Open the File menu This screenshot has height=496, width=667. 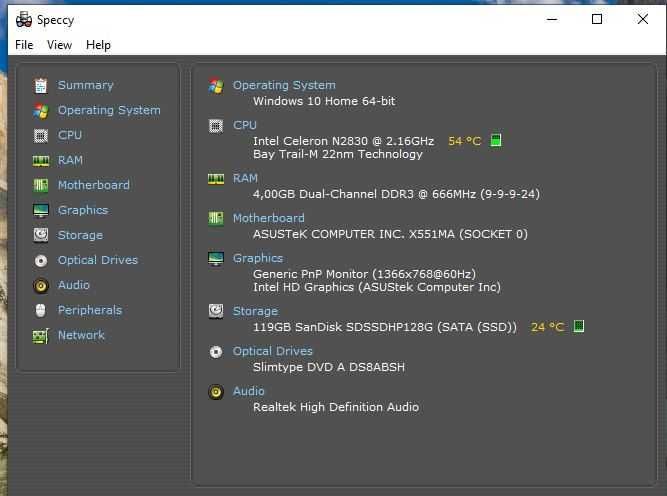click(24, 45)
